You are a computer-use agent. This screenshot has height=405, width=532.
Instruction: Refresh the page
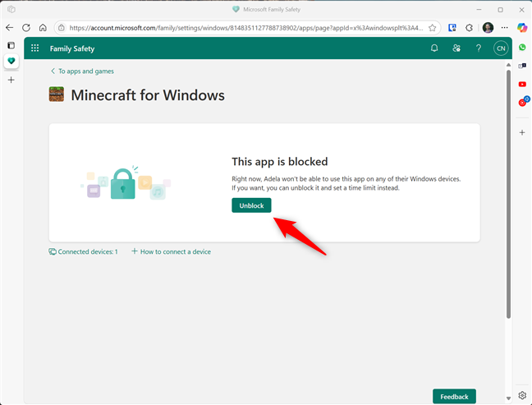click(26, 27)
